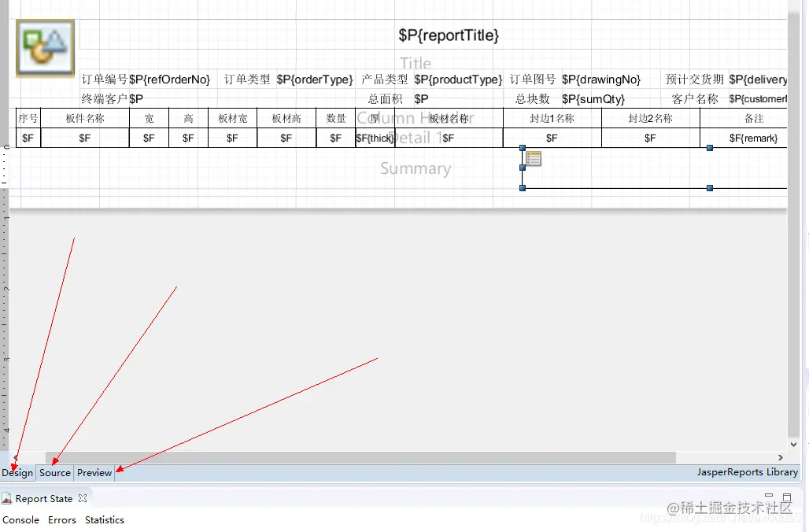
Task: Close the Report State view tab
Action: pos(83,498)
